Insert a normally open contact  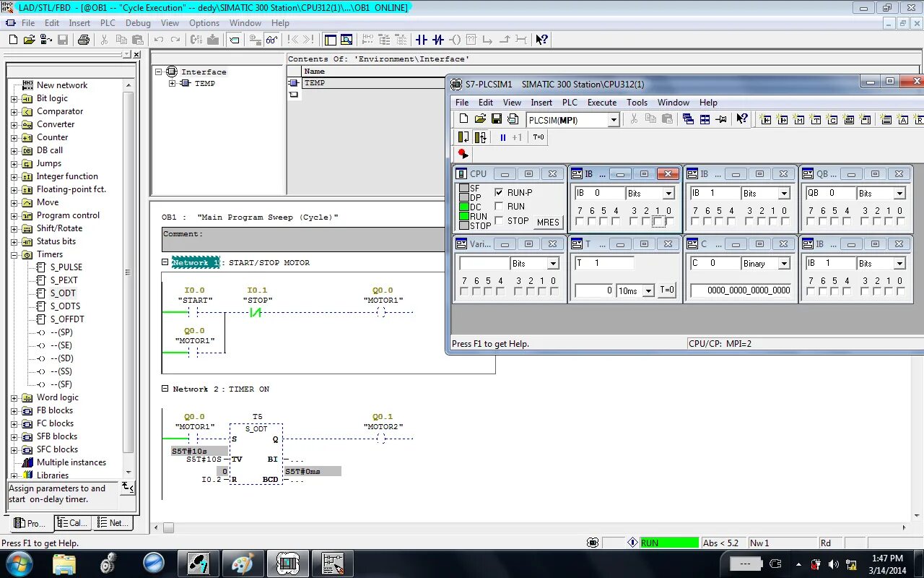pos(422,40)
